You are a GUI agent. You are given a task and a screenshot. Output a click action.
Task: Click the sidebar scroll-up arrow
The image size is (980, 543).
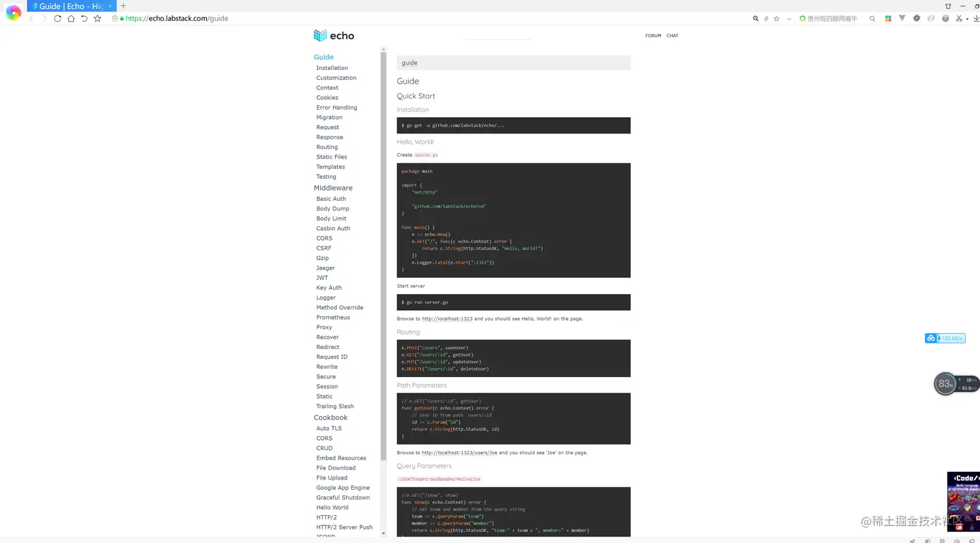pyautogui.click(x=383, y=49)
